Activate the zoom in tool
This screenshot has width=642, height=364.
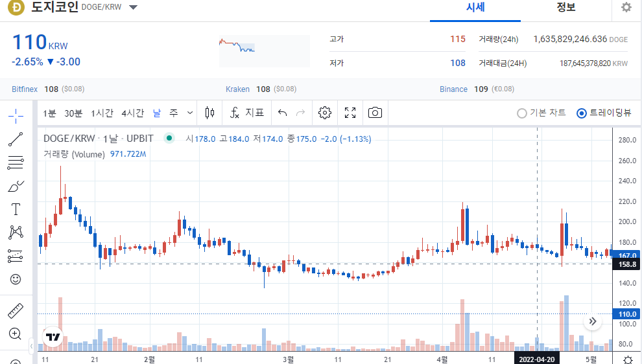[15, 334]
